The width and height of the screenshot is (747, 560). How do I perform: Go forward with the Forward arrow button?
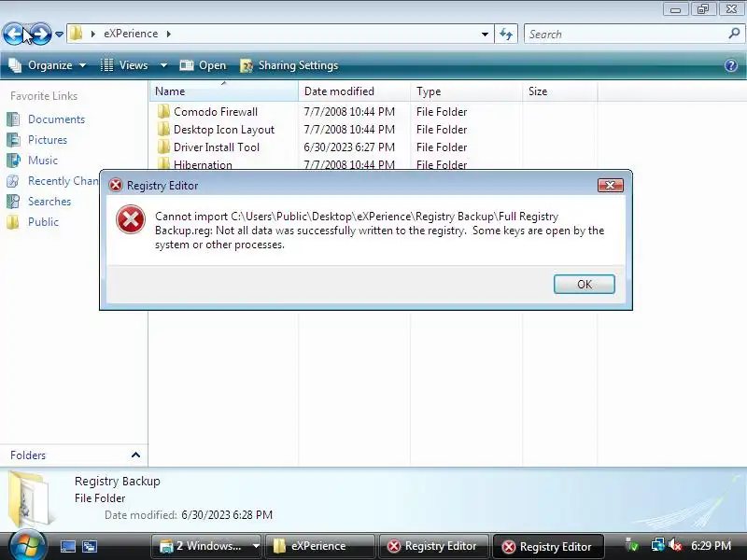point(40,34)
